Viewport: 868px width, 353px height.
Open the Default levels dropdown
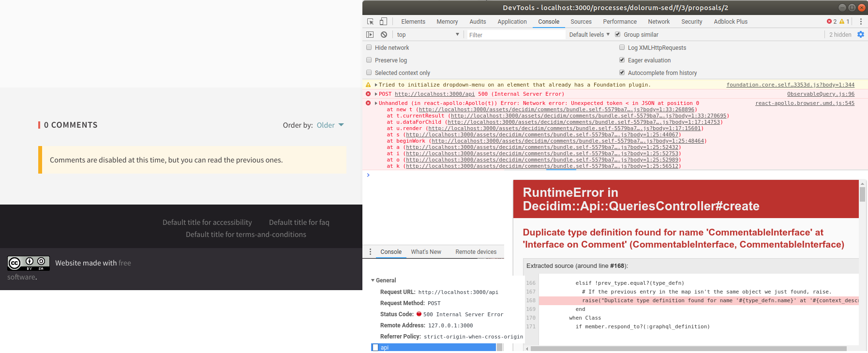tap(589, 35)
